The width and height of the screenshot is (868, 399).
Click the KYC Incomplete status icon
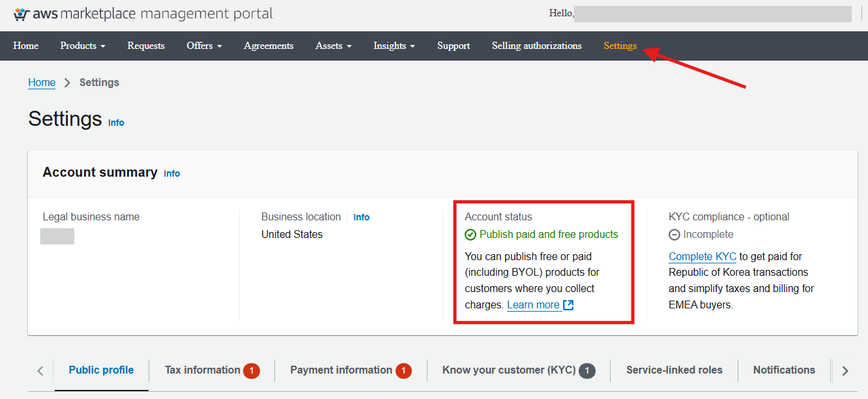tap(674, 235)
